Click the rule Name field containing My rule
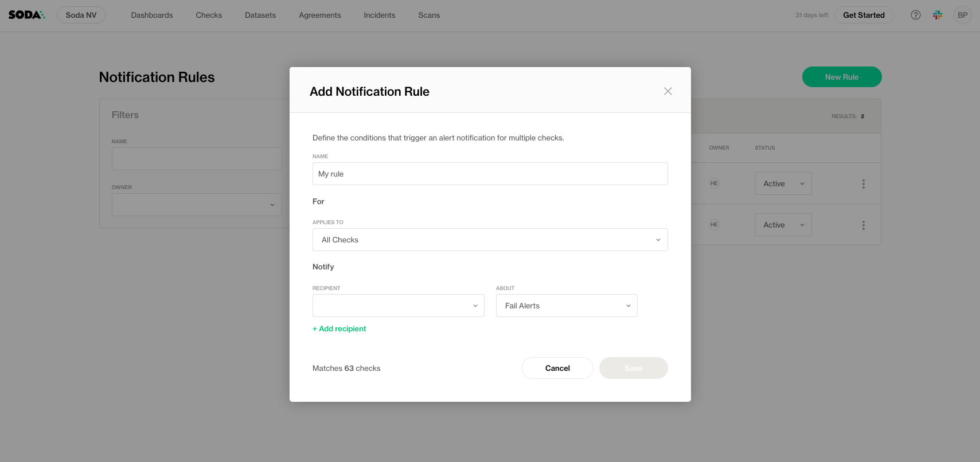This screenshot has width=980, height=462. coord(490,174)
